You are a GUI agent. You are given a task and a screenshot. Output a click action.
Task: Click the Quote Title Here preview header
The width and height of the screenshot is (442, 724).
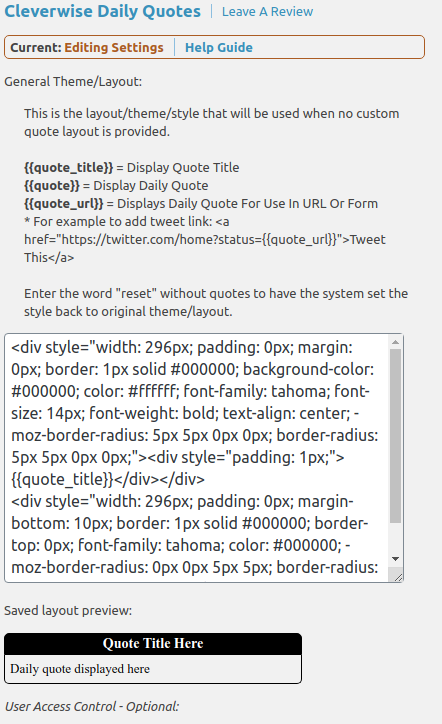pyautogui.click(x=153, y=644)
